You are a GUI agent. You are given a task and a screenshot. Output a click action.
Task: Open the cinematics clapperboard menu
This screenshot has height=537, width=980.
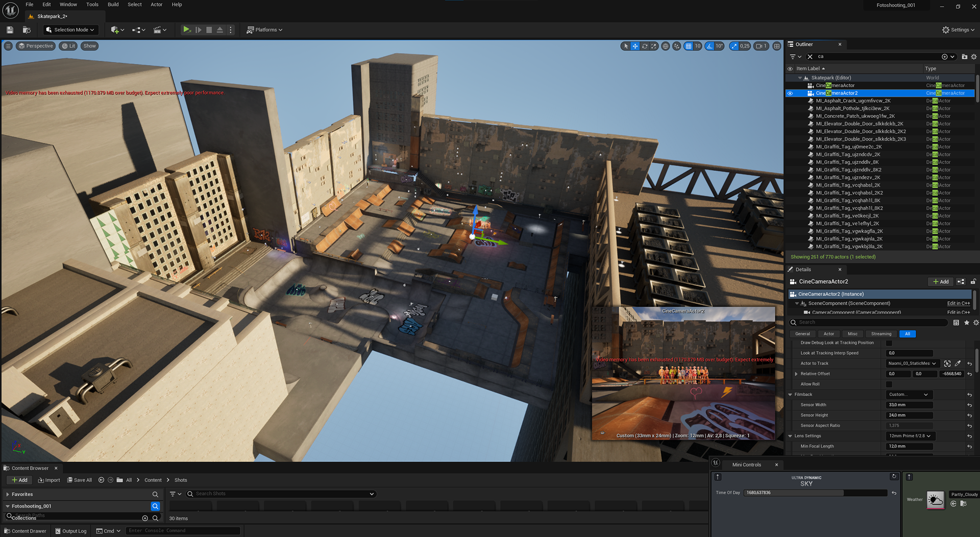click(160, 30)
